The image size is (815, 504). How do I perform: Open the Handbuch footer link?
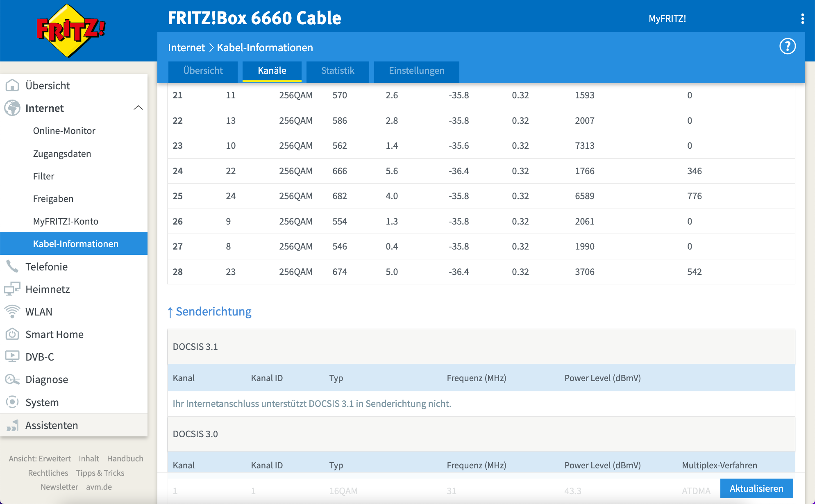(125, 459)
